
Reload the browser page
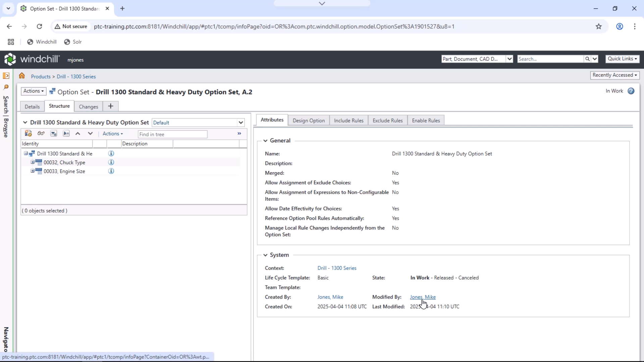pyautogui.click(x=40, y=26)
